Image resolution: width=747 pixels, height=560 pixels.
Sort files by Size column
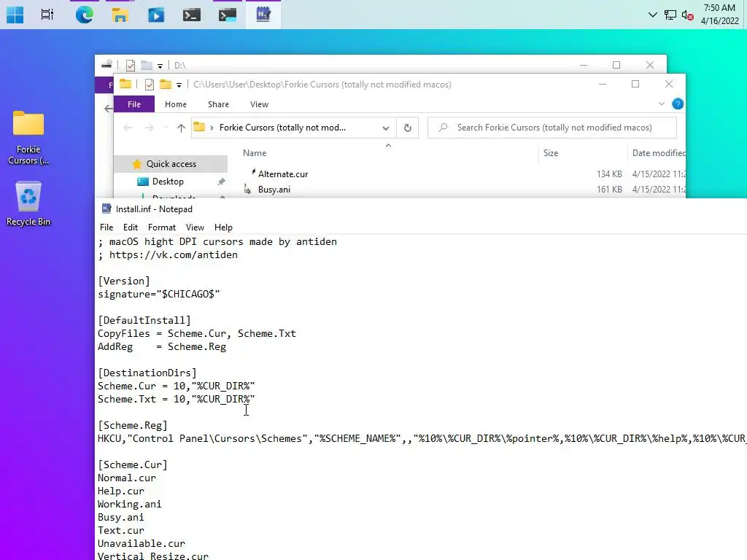[x=551, y=153]
